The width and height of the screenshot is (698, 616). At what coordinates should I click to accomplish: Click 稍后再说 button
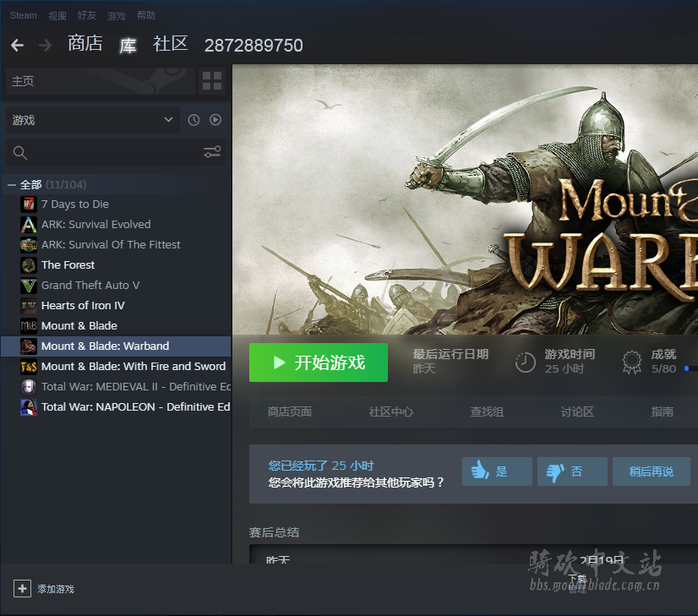pos(652,472)
